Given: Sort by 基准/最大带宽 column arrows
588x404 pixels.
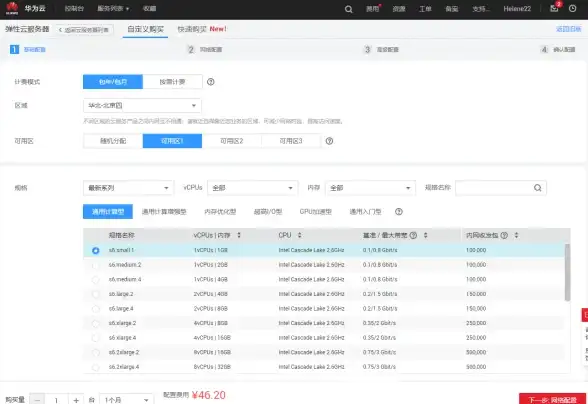Looking at the screenshot, I should [x=425, y=235].
